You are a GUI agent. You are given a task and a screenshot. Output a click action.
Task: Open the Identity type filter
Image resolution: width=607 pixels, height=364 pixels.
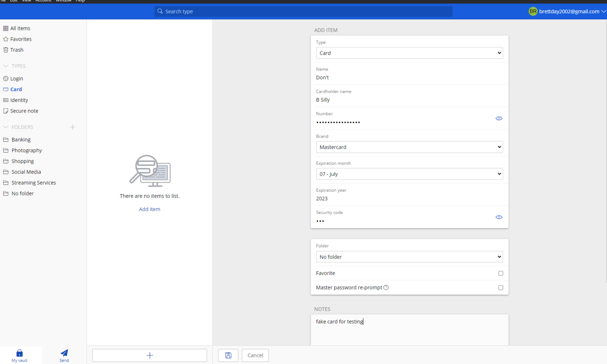tap(19, 100)
